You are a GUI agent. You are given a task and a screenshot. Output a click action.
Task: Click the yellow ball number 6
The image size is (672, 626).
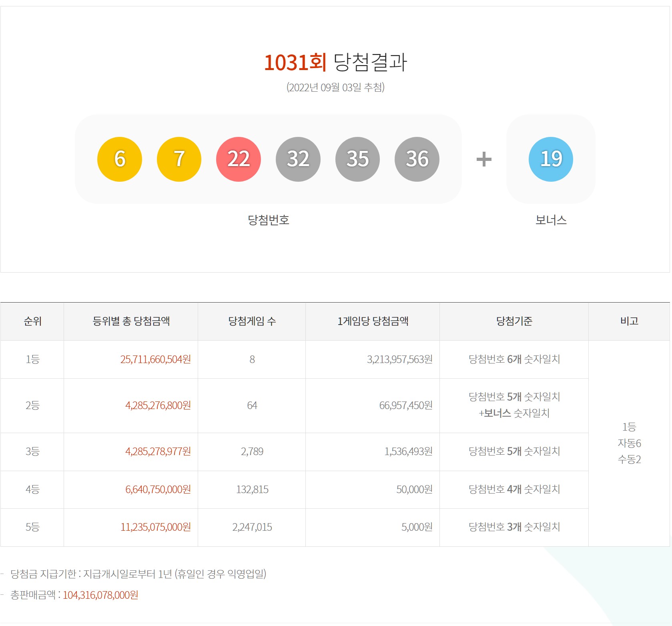pos(120,159)
